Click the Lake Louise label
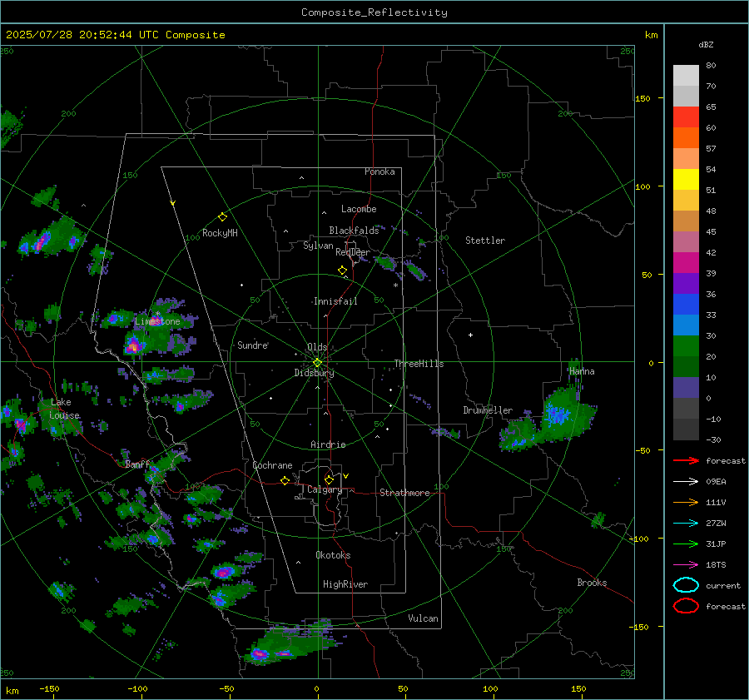This screenshot has width=749, height=700. tap(65, 409)
